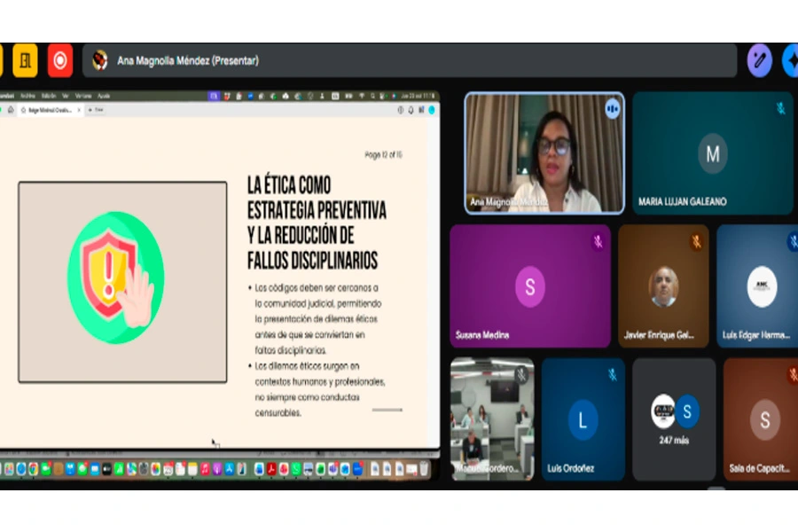
Task: Click the arrow line at slide bottom right
Action: pos(387,410)
